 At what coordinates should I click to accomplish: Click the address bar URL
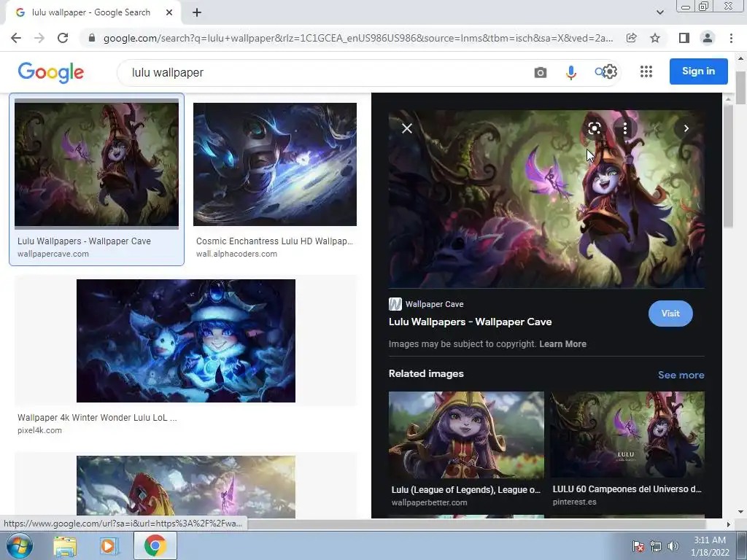tap(358, 38)
